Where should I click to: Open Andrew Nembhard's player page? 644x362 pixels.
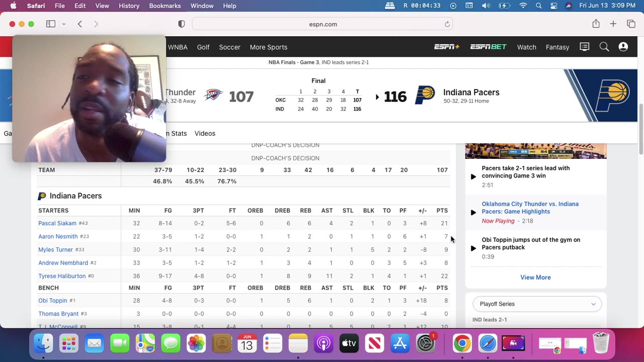[x=63, y=262]
